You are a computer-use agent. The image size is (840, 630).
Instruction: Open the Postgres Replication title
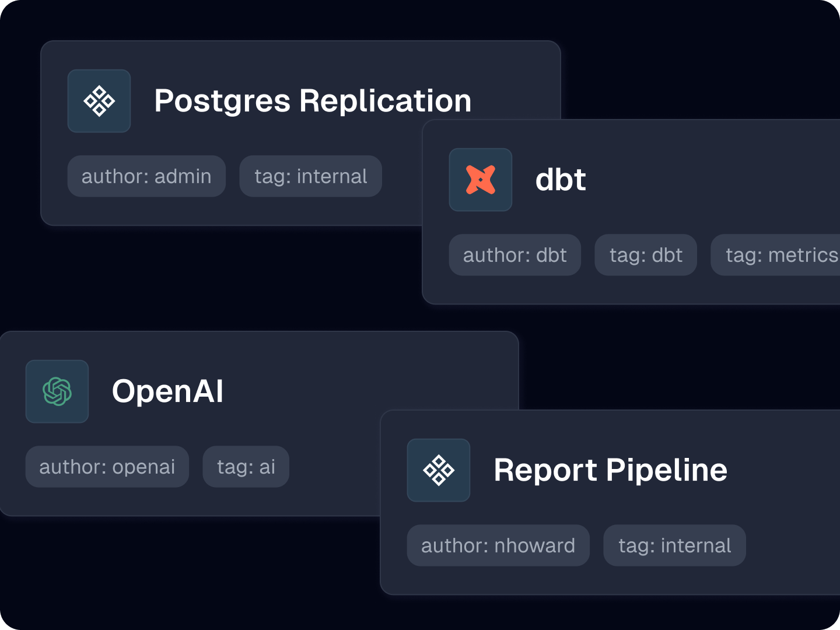(x=313, y=101)
